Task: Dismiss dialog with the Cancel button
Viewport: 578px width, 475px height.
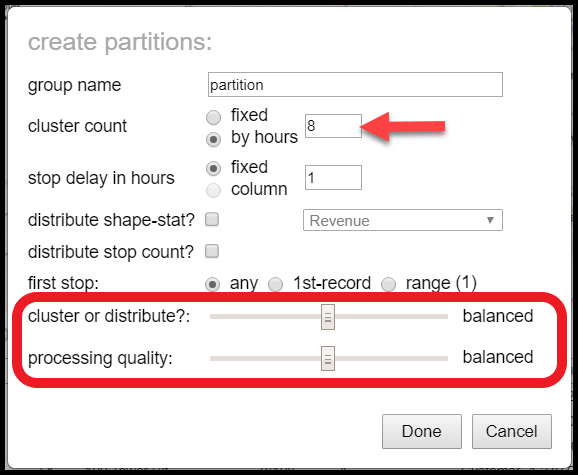Action: (x=512, y=432)
